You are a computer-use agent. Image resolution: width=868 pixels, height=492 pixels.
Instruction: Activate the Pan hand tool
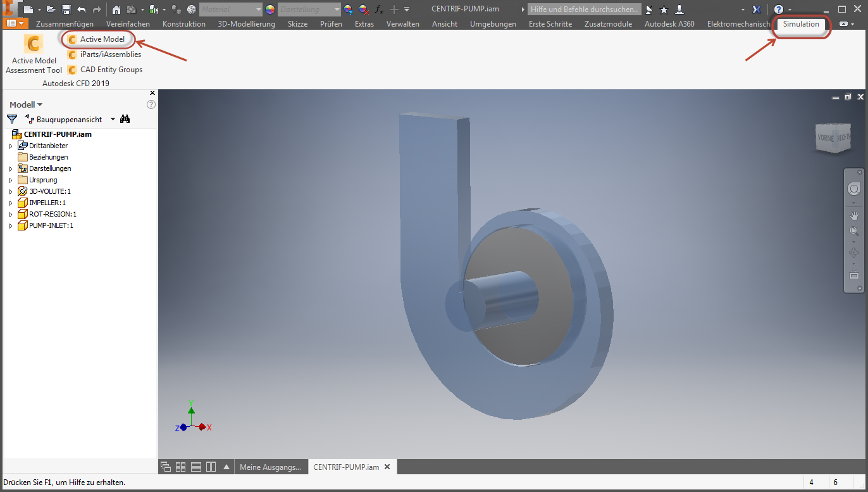click(853, 216)
